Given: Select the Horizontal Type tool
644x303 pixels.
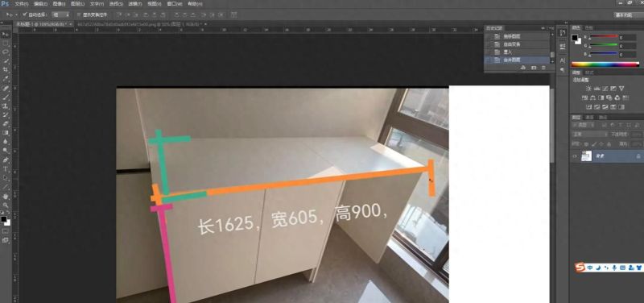Looking at the screenshot, I should pos(6,169).
